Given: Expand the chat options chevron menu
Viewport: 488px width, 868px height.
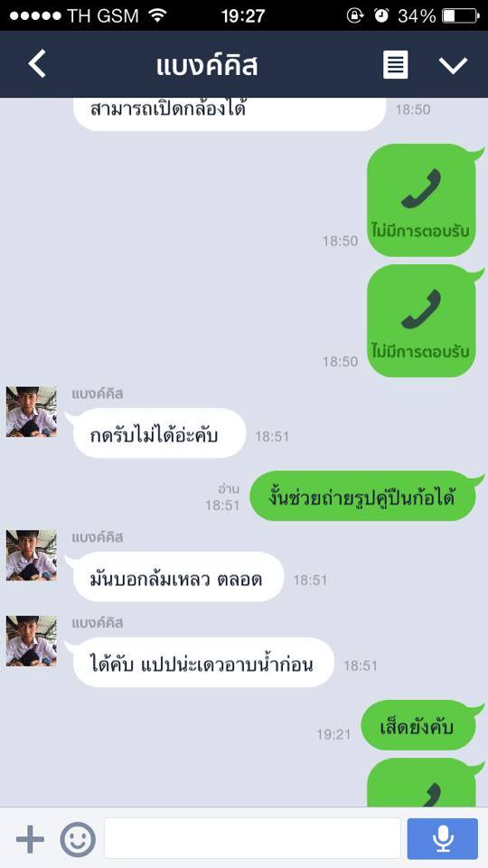Looking at the screenshot, I should 453,65.
